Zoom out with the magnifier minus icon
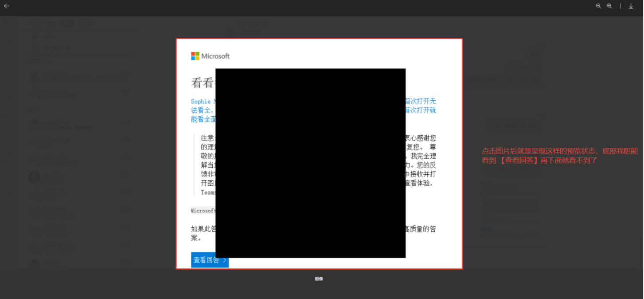 (x=598, y=6)
